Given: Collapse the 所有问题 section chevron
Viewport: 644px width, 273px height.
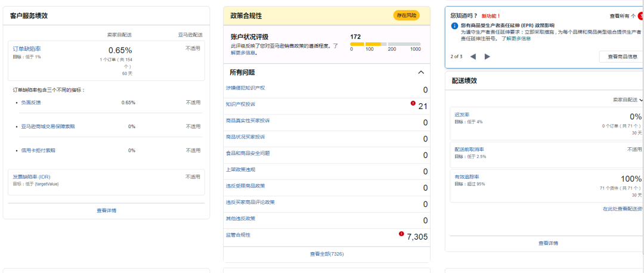Looking at the screenshot, I should click(x=421, y=72).
